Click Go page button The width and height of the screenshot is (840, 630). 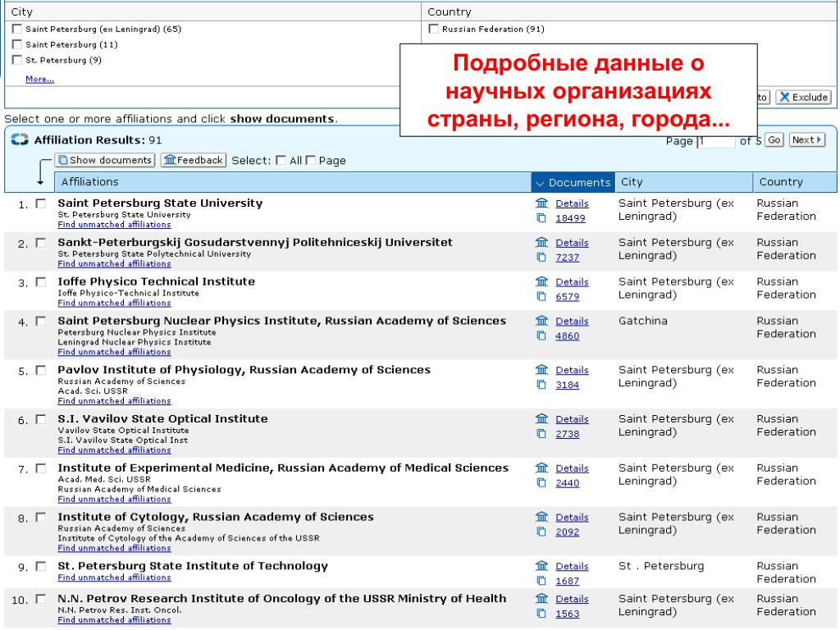point(774,139)
